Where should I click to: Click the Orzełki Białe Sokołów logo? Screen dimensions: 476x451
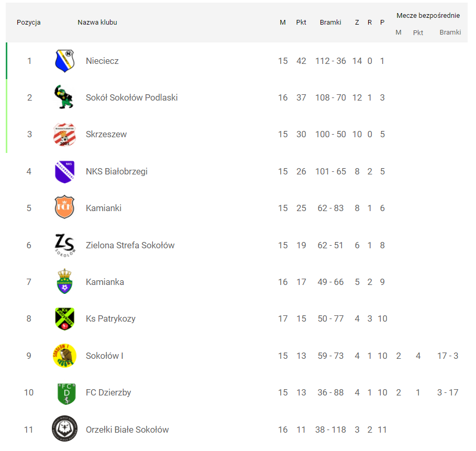click(x=65, y=430)
